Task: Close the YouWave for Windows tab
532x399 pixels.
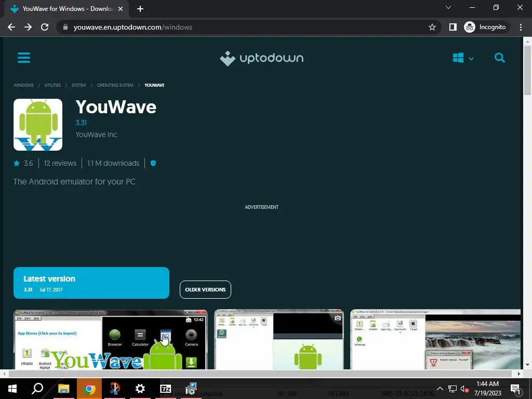Action: pos(121,9)
